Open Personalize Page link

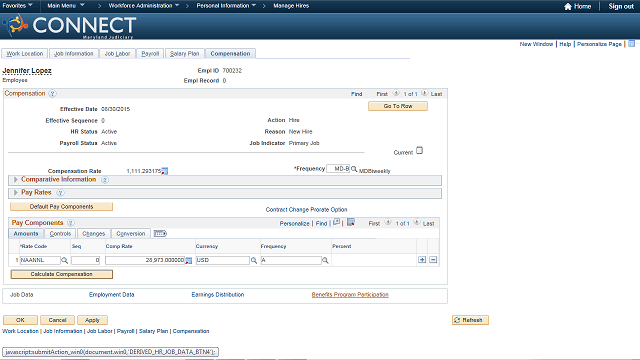tap(599, 44)
